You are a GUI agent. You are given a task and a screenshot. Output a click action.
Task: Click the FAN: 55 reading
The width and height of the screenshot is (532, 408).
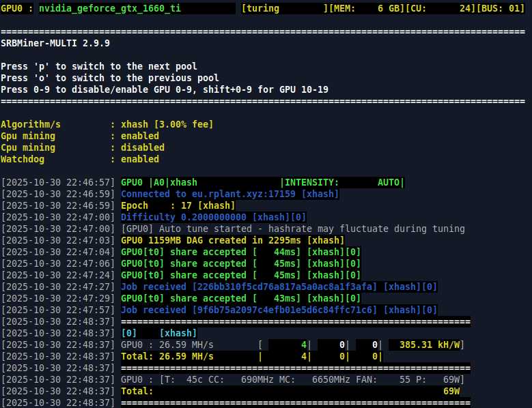[382, 379]
